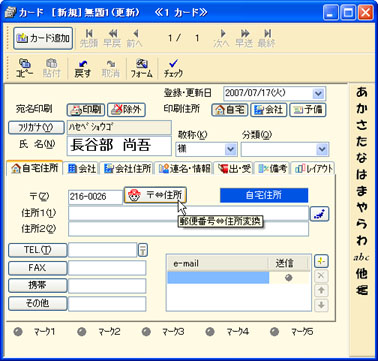Viewport: 378px width, 361px height.
Task: Click the FAX button
Action: [x=38, y=268]
